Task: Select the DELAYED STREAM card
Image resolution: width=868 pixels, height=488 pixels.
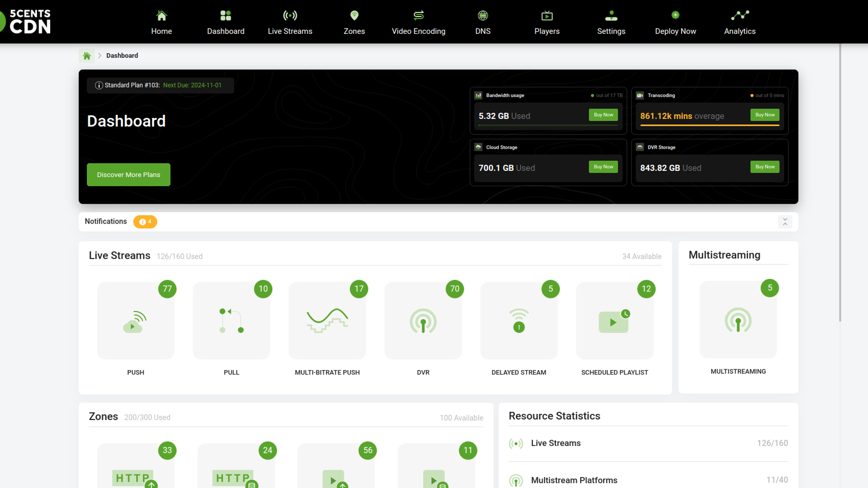Action: [519, 321]
